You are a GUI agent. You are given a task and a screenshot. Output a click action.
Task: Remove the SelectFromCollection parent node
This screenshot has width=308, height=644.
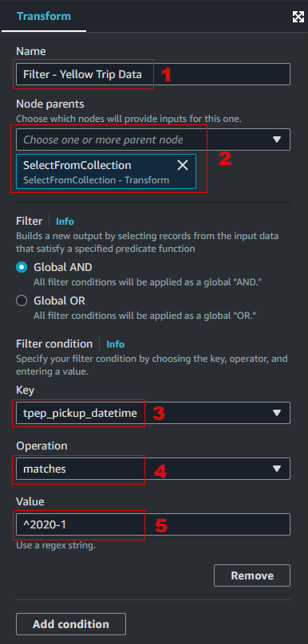[x=183, y=165]
